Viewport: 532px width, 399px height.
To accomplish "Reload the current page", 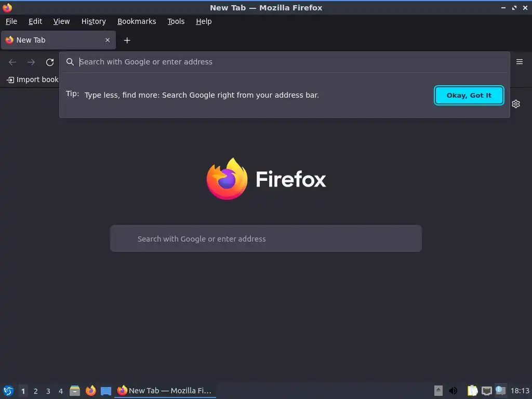I will pos(50,62).
